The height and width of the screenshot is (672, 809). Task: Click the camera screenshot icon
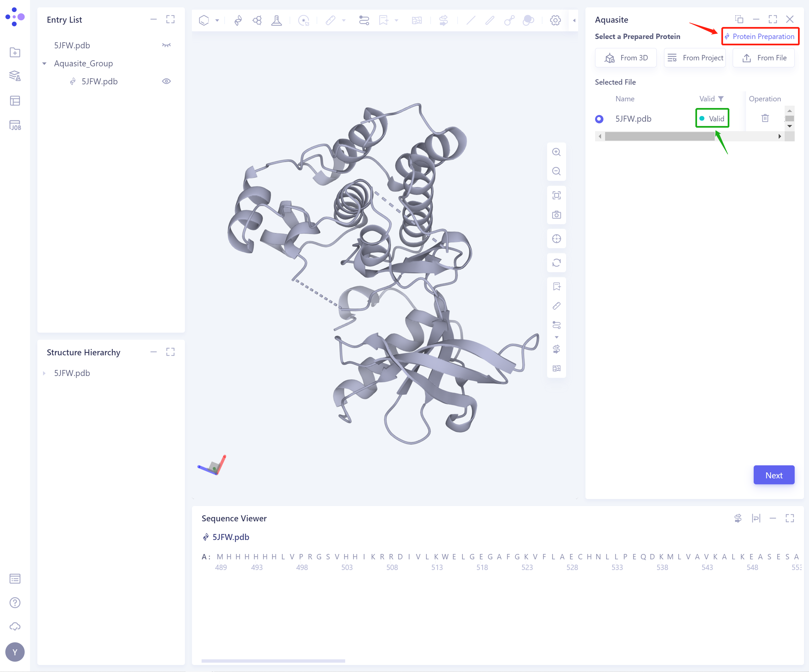pos(556,215)
